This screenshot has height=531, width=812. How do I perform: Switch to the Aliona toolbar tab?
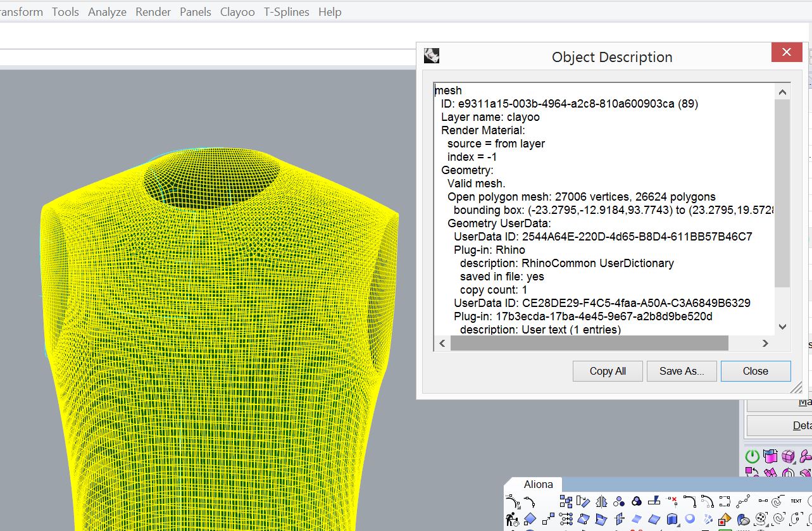(x=538, y=485)
